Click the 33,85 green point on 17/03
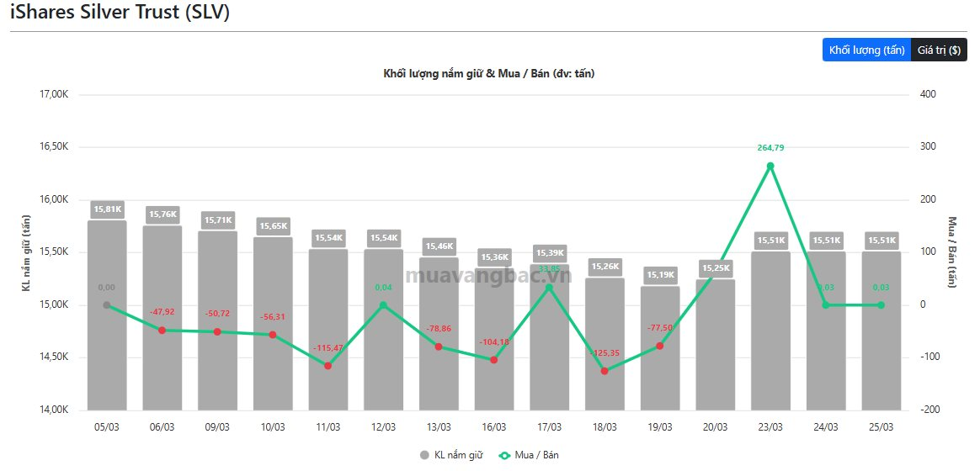980x471 pixels. pyautogui.click(x=549, y=288)
